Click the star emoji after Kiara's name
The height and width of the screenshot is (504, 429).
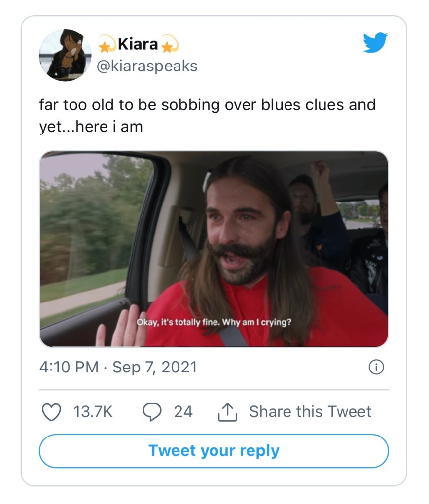[169, 46]
